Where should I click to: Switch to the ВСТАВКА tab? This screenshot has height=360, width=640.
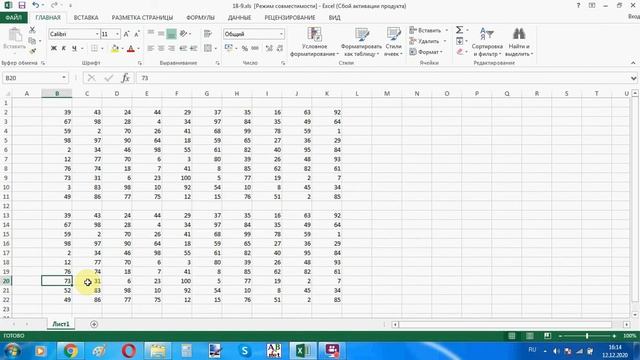point(86,18)
